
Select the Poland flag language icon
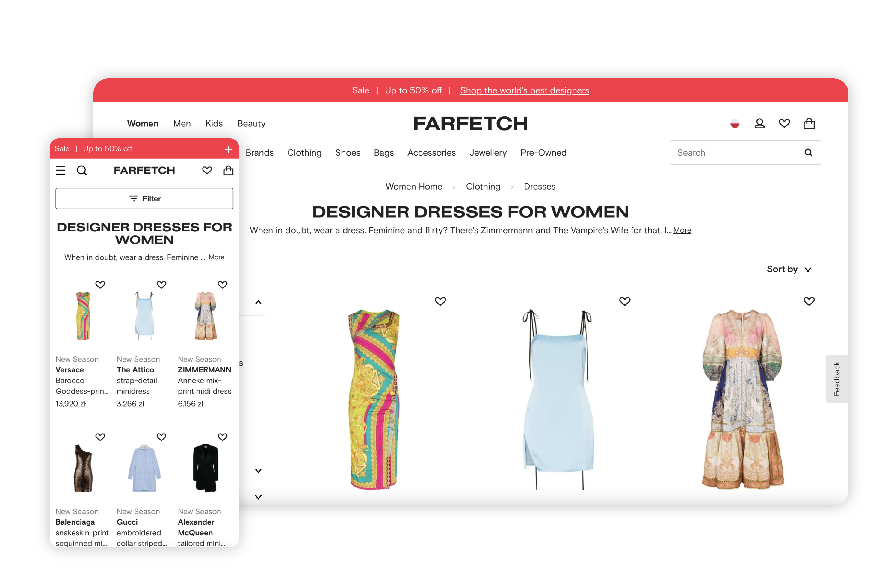[735, 123]
